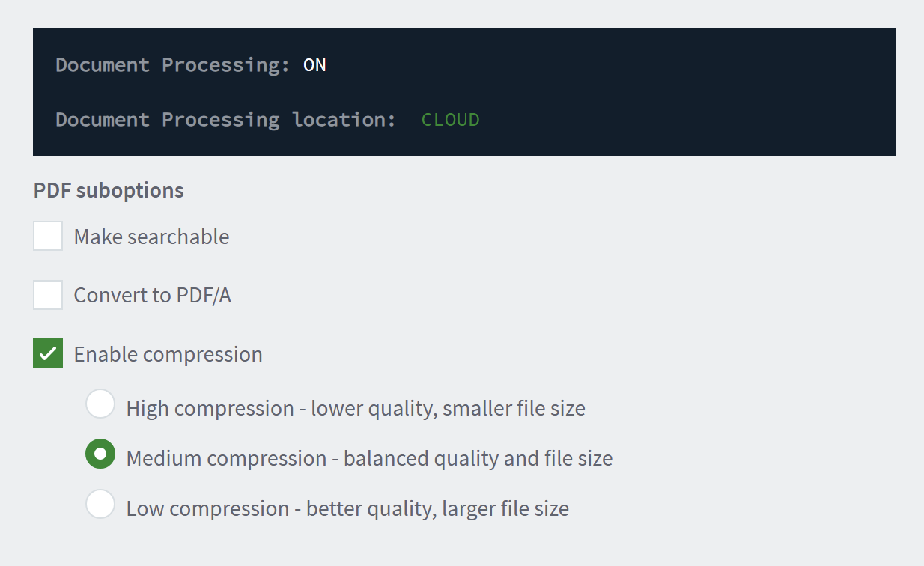The height and width of the screenshot is (566, 924).
Task: Click the green CLOUD location value
Action: [x=451, y=120]
